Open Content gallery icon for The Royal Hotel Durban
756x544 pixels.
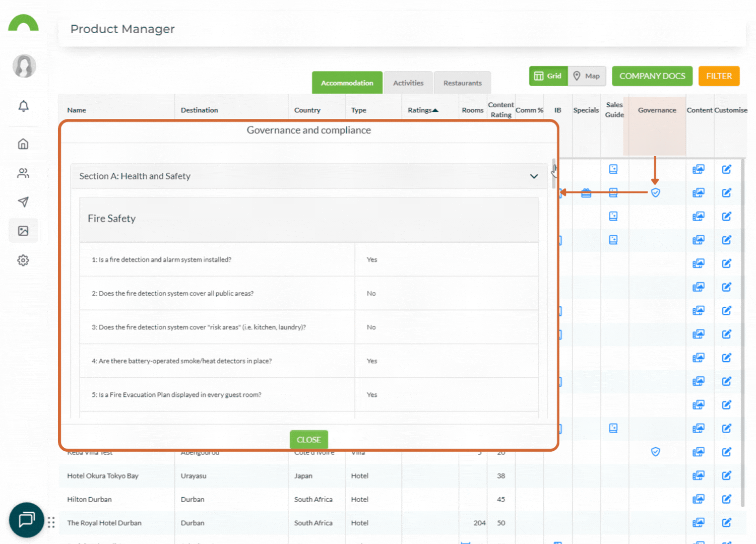click(699, 523)
